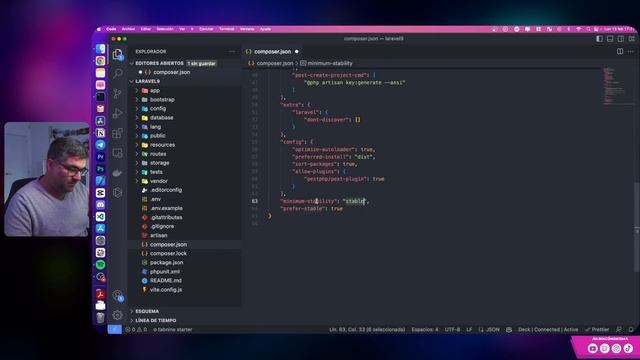Close the unsaved composer.json tab dot

coord(297,51)
